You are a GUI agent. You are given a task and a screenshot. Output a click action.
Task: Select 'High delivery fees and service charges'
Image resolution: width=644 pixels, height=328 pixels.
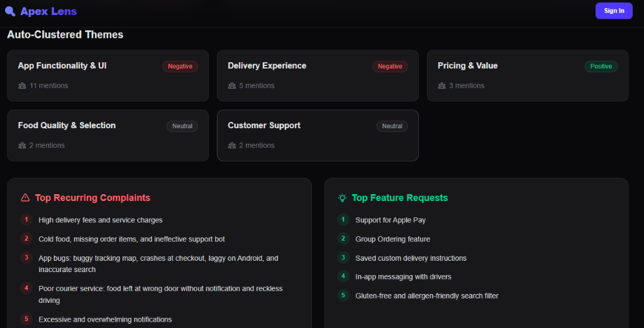[101, 220]
